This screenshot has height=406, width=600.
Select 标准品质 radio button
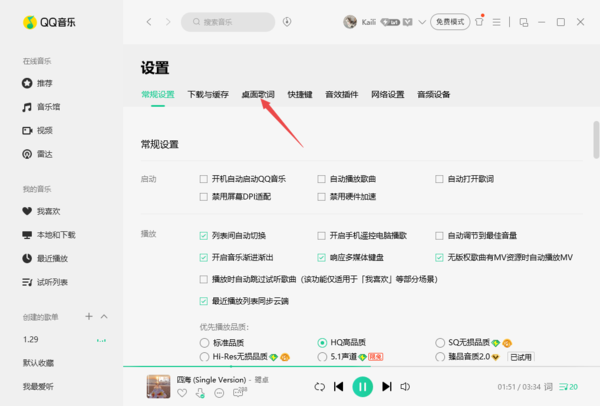(x=204, y=342)
